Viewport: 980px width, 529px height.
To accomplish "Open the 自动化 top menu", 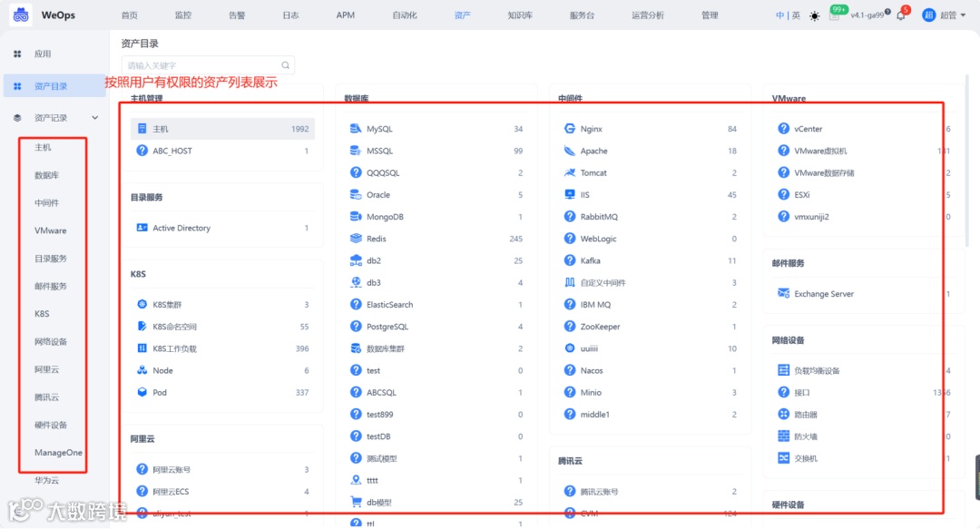I will 405,15.
